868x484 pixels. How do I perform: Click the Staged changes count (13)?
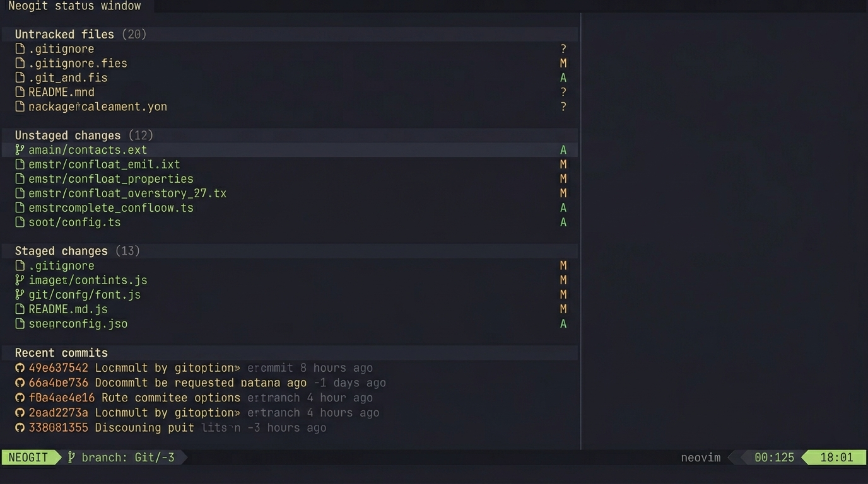coord(127,251)
